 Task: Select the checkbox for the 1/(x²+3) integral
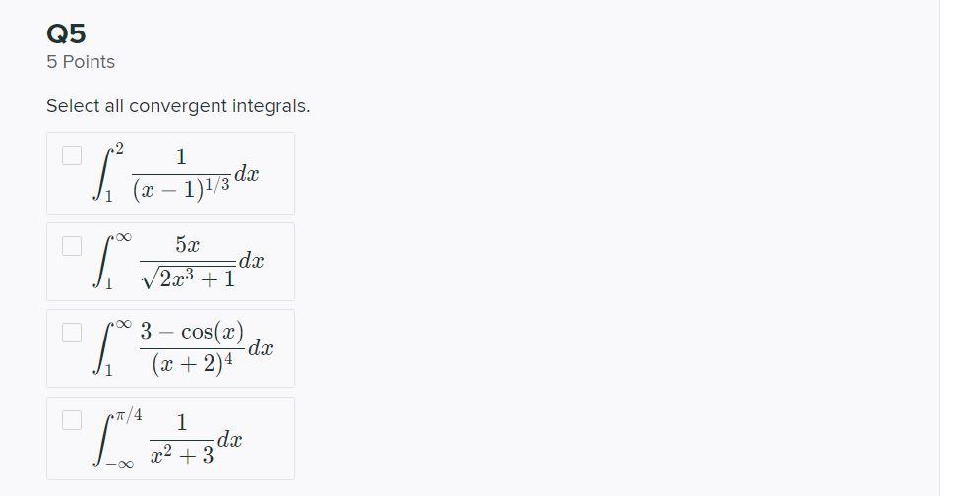(72, 420)
